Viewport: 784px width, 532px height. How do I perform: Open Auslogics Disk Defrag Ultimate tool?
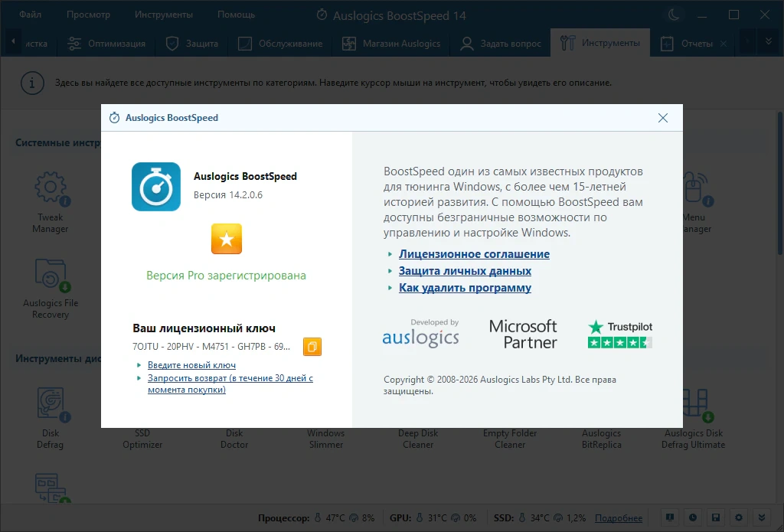694,418
